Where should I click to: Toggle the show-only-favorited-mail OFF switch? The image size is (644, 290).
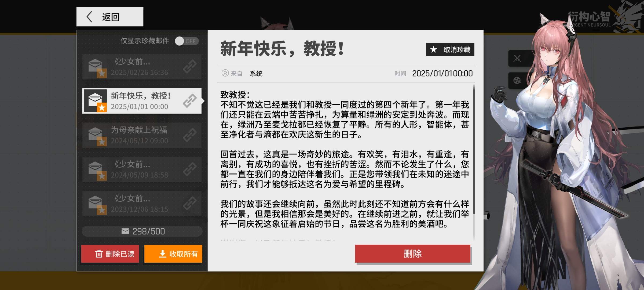[187, 41]
